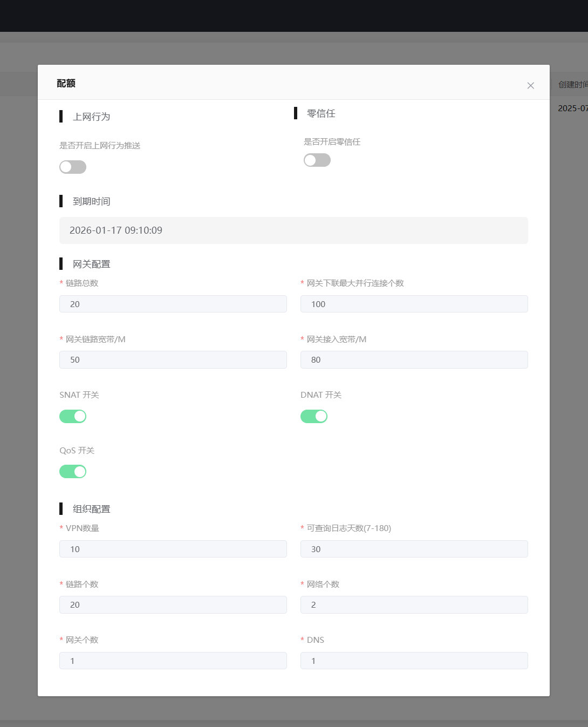
Task: Click the 创建时间 column header
Action: coord(572,85)
